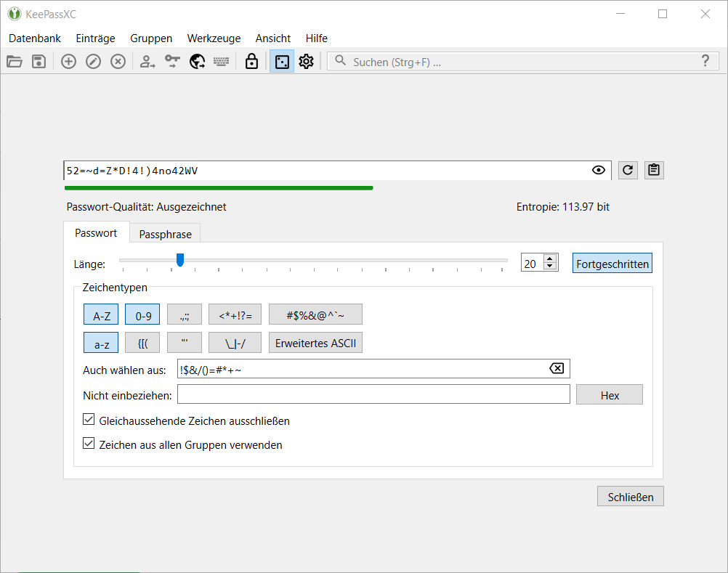
Task: Decrease length with spinner down arrow
Action: [x=550, y=267]
